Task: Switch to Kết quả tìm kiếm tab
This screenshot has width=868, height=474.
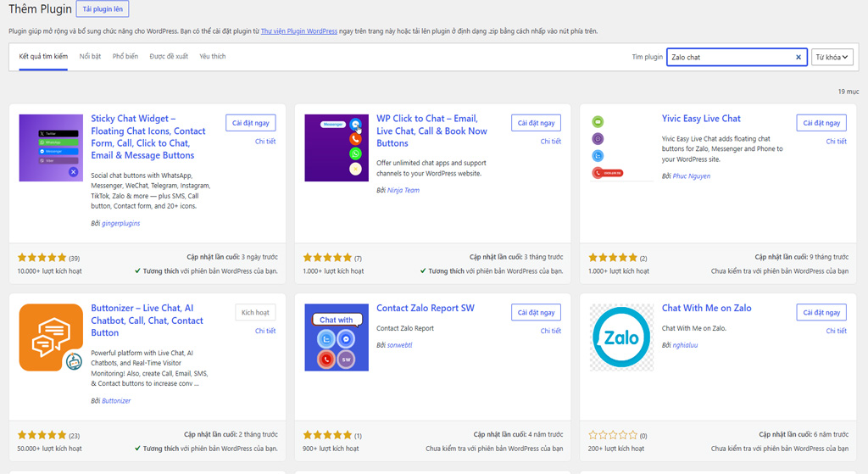Action: pyautogui.click(x=43, y=57)
